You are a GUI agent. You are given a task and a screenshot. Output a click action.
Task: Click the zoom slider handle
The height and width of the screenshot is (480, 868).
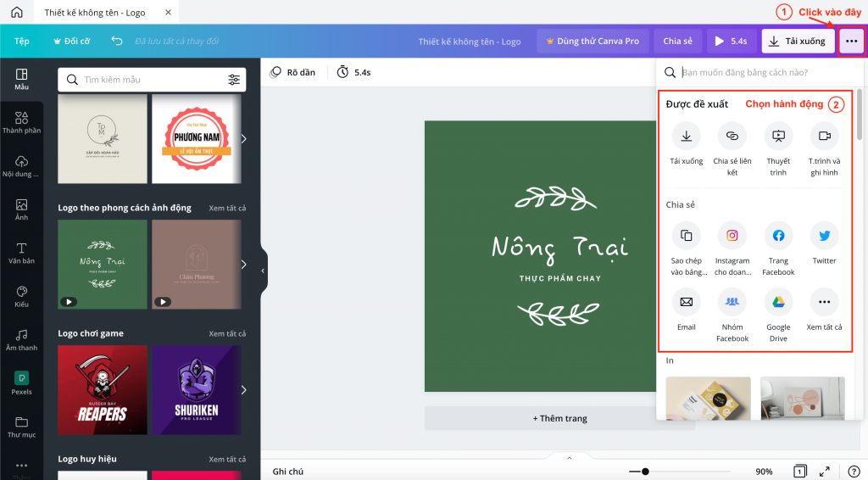coord(645,472)
